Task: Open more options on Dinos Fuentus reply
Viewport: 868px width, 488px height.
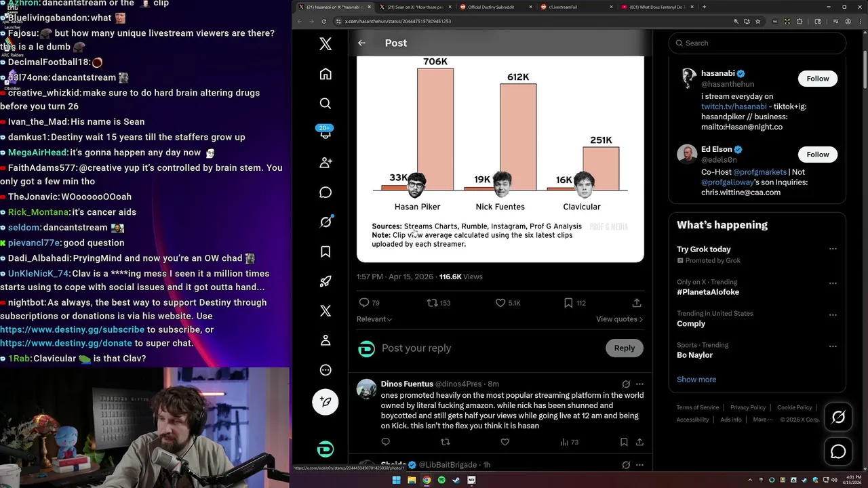Action: [x=639, y=384]
